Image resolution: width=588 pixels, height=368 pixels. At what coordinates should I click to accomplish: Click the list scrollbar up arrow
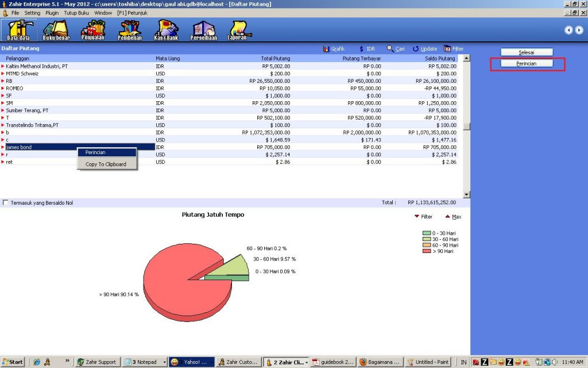(x=466, y=58)
